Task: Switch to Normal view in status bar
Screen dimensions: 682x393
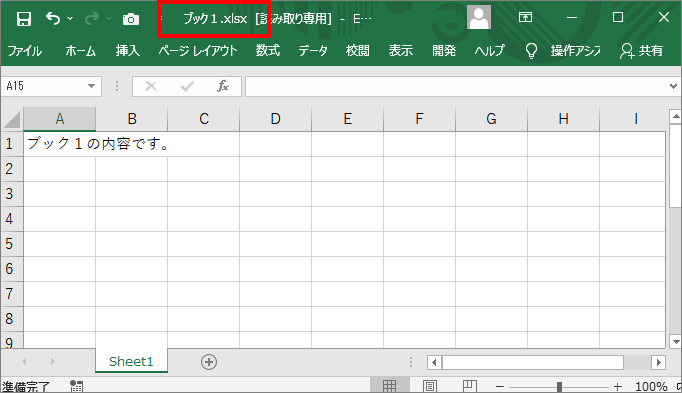Action: pos(389,386)
